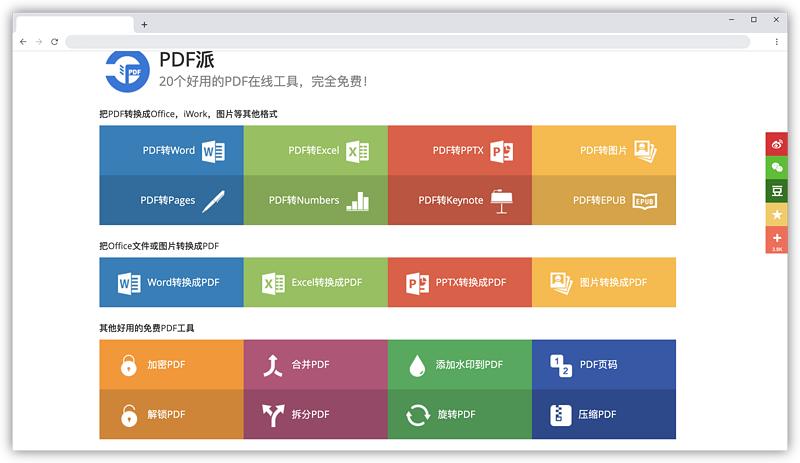Select the PDF转Keynote label
Screen dimensions: 800x463
pos(451,200)
